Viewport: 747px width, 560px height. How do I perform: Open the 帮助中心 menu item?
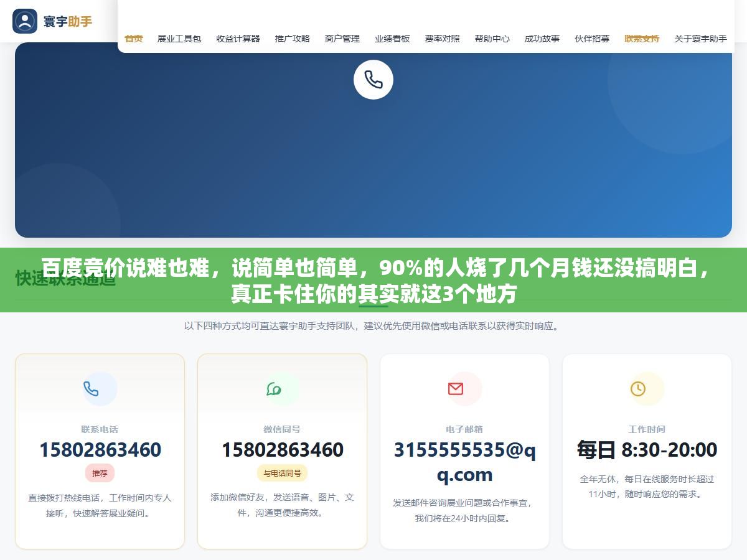pyautogui.click(x=492, y=39)
